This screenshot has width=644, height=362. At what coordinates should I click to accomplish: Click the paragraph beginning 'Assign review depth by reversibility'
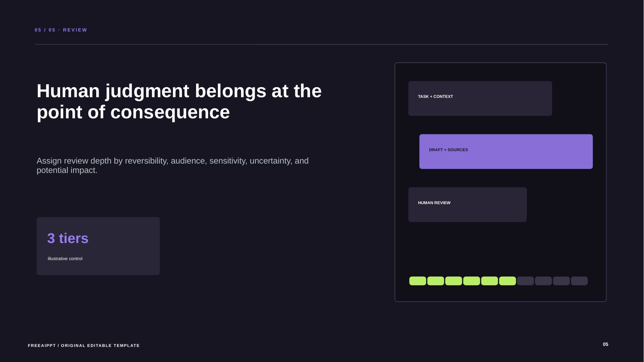click(173, 165)
